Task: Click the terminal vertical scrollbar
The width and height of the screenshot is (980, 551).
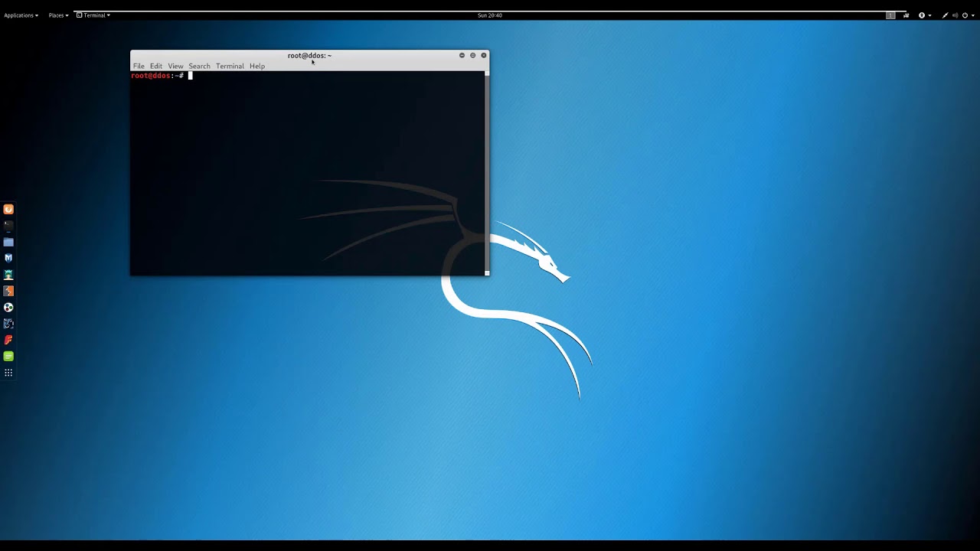Action: tap(487, 173)
